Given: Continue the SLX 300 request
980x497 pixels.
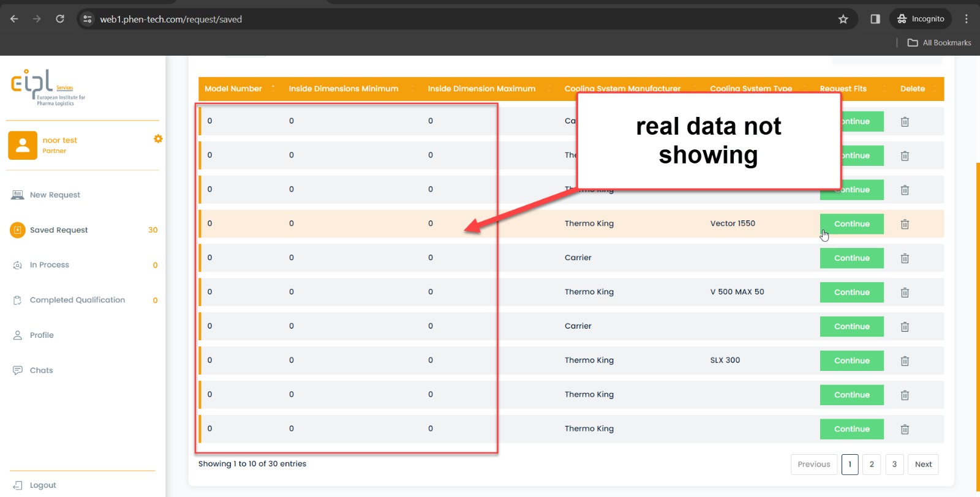Looking at the screenshot, I should [852, 361].
